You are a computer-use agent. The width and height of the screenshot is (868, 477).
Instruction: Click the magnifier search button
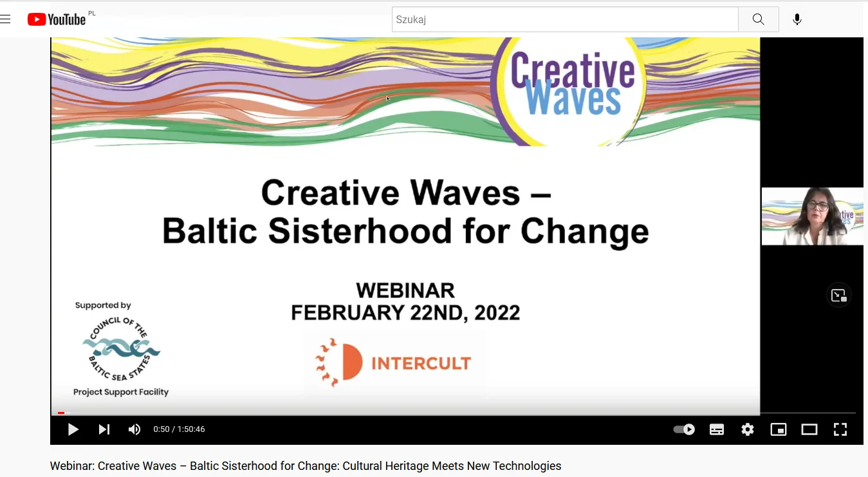click(x=759, y=19)
